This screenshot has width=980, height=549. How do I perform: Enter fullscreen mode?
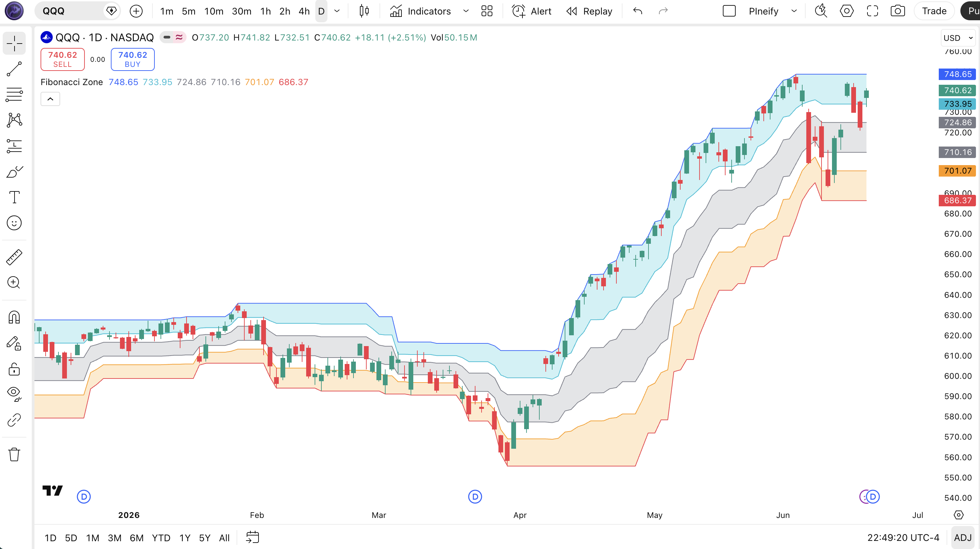tap(872, 11)
